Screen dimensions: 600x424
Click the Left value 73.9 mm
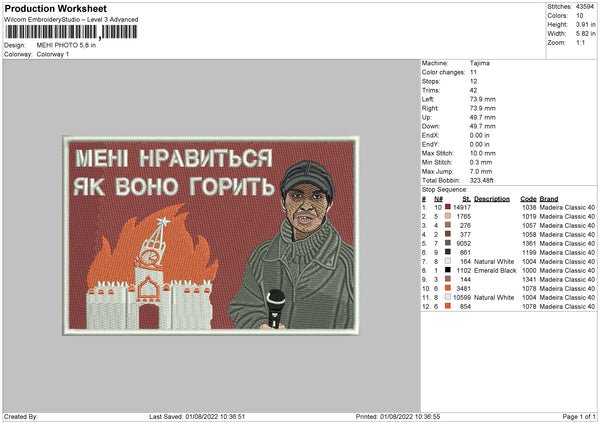pyautogui.click(x=483, y=99)
